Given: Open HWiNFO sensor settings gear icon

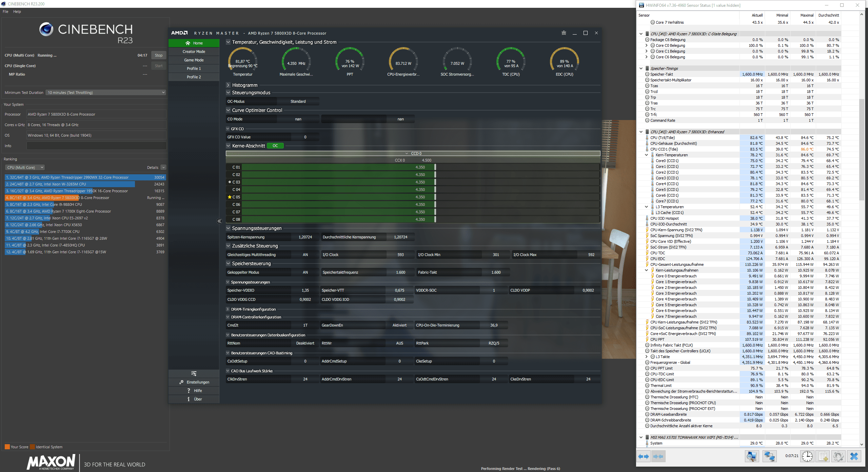Looking at the screenshot, I should pos(838,456).
